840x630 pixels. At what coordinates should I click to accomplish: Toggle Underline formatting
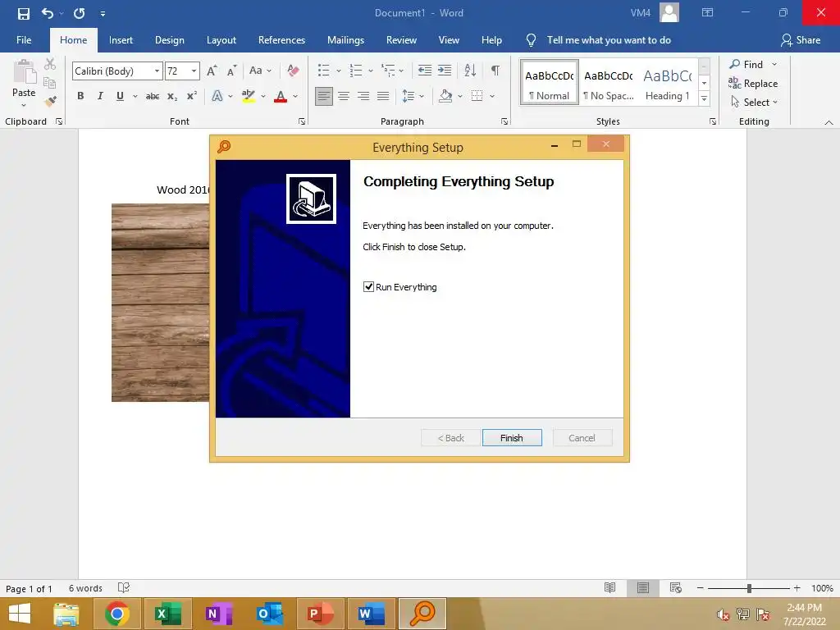[120, 96]
